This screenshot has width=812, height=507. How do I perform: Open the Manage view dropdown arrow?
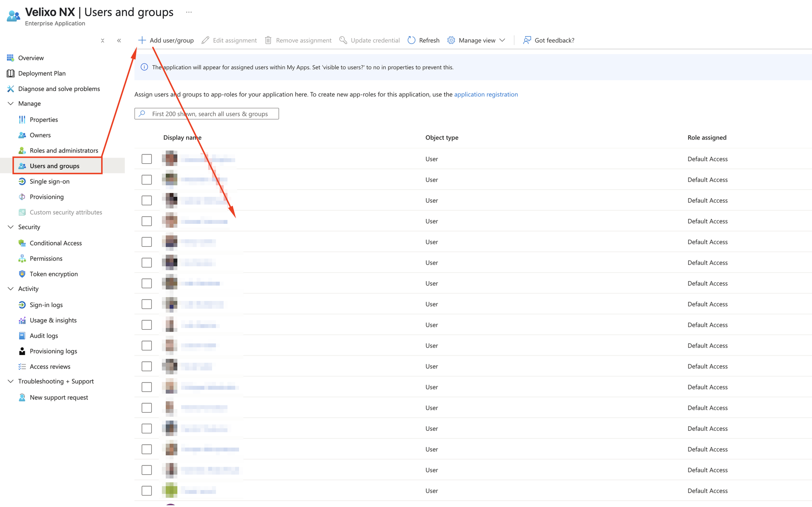point(502,40)
